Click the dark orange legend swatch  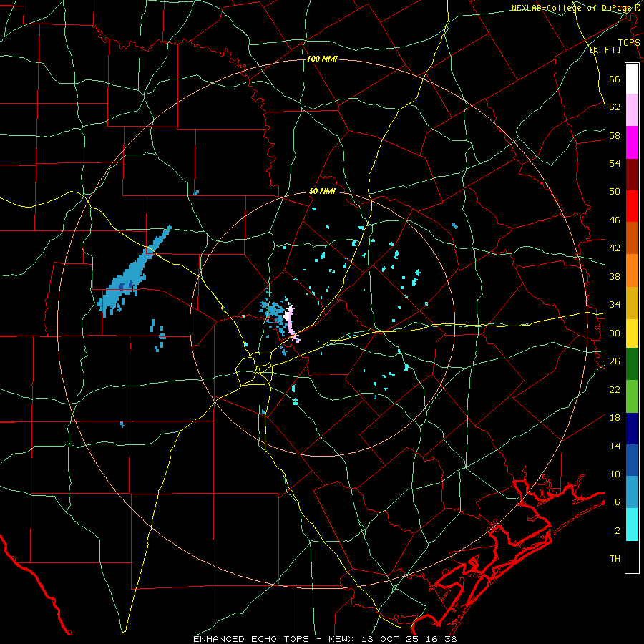632,238
